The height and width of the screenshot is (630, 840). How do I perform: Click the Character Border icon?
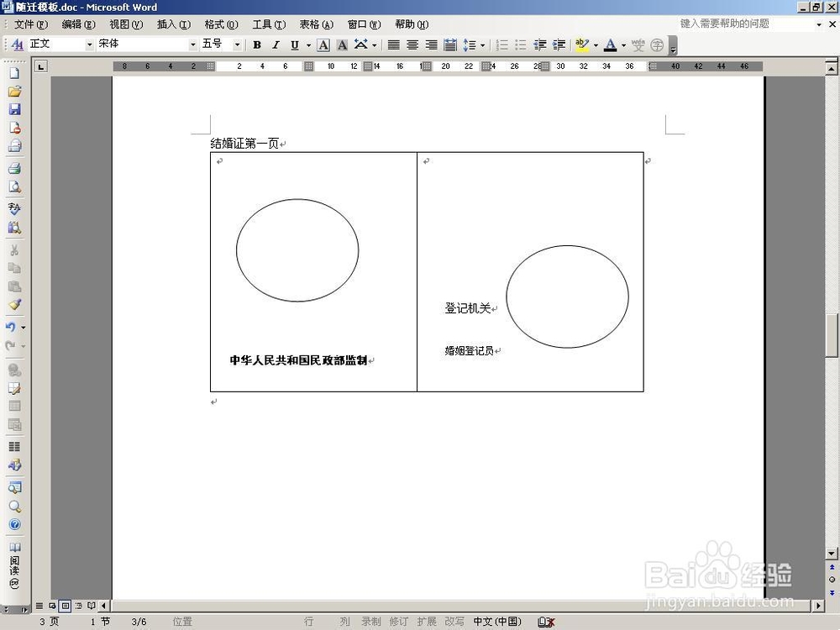point(323,45)
